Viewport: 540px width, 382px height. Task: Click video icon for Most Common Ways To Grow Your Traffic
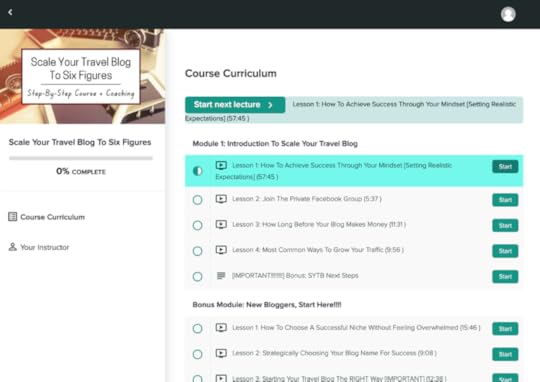[221, 250]
